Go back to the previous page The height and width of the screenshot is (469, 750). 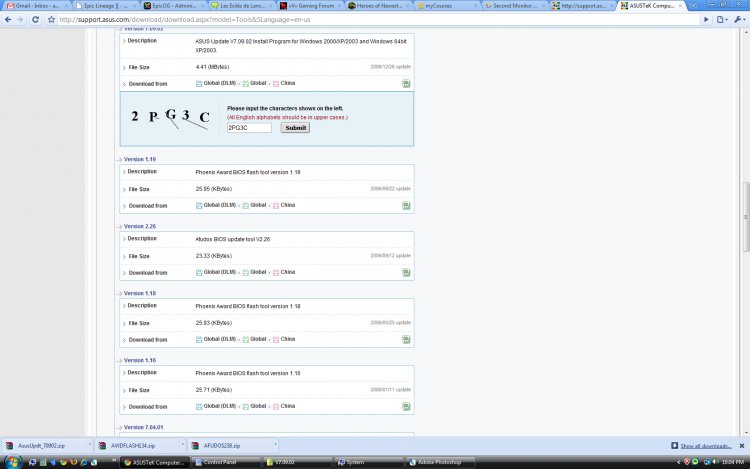(8, 20)
